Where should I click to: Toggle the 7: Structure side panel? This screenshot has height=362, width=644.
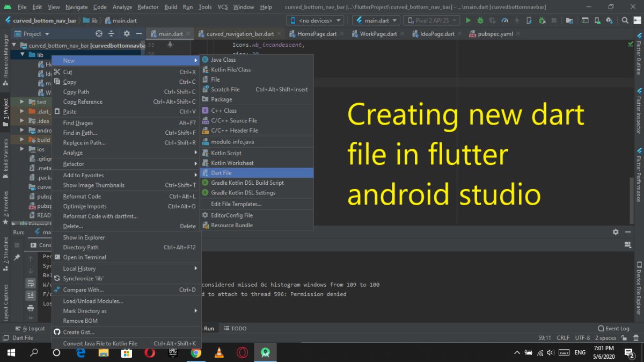click(x=5, y=255)
